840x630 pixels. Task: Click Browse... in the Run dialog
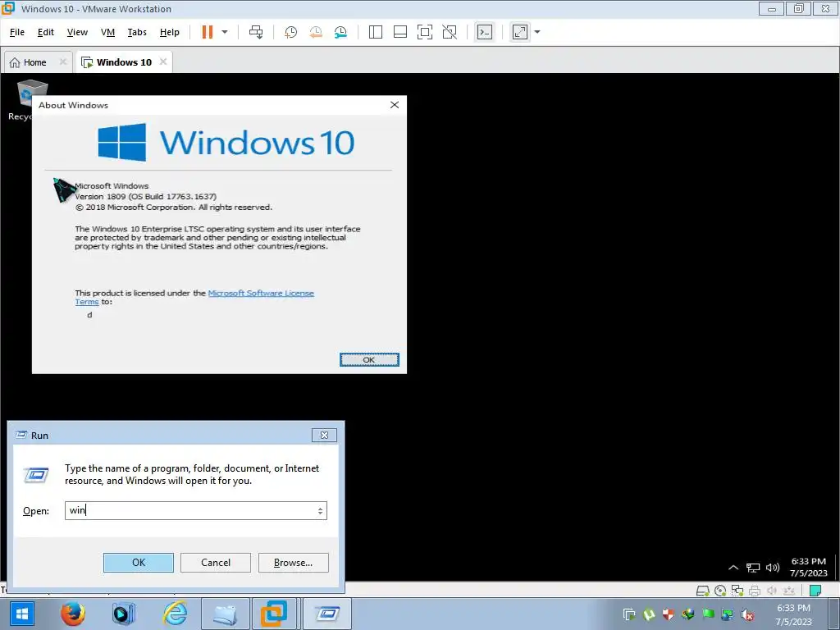[293, 563]
